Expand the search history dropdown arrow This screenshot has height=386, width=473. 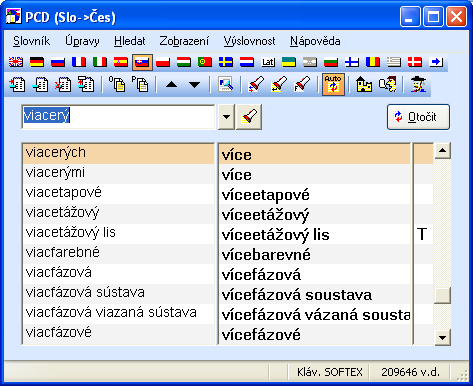tap(226, 117)
